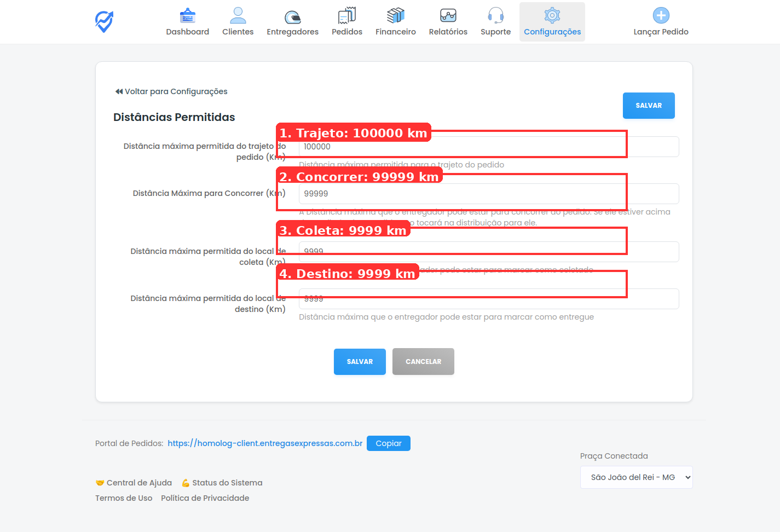Click the top SALVAR button
The width and height of the screenshot is (780, 532).
point(649,105)
